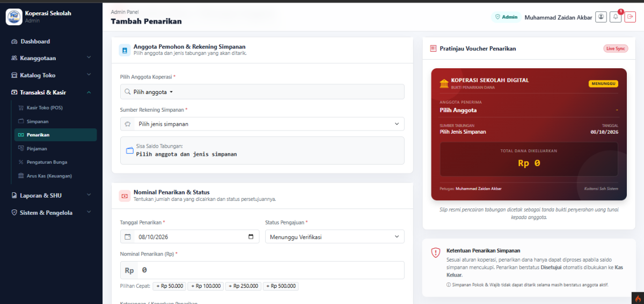Click the Kuitansi Sah Sistem text

pos(601,189)
